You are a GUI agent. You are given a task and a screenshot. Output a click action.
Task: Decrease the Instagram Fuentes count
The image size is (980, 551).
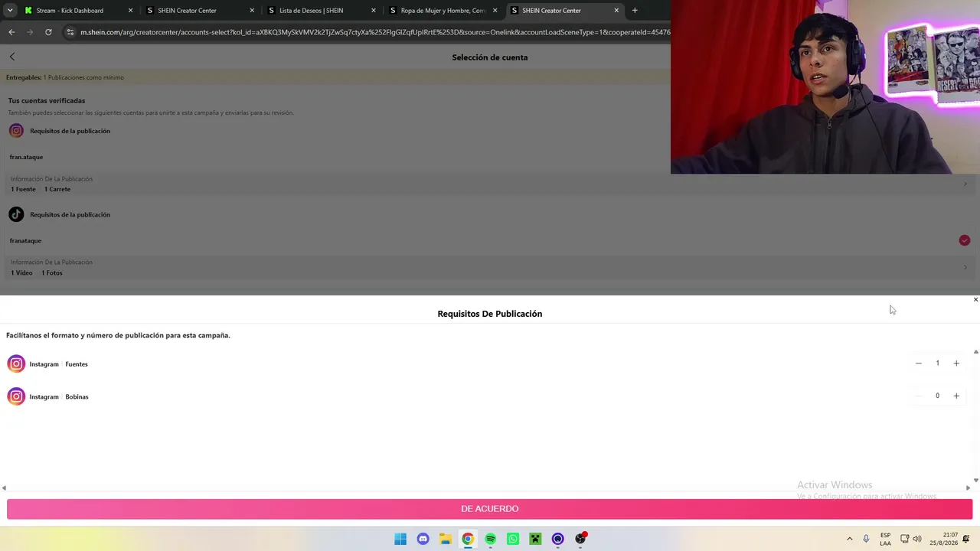point(919,364)
